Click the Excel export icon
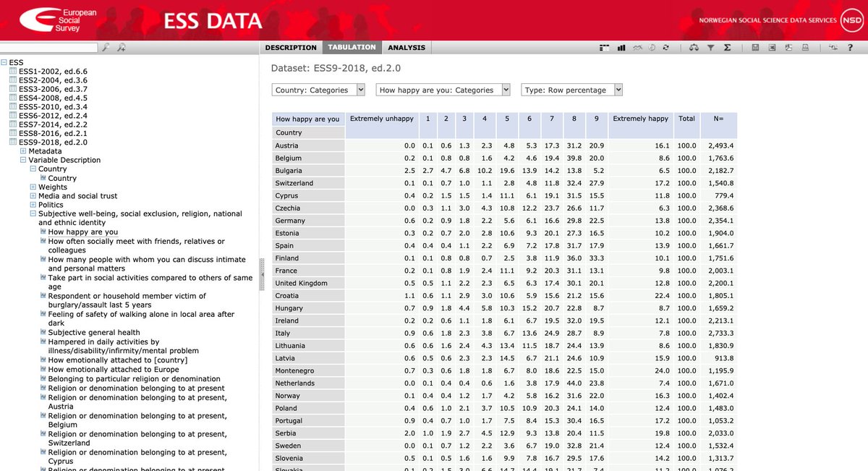The width and height of the screenshot is (868, 471). [772, 48]
